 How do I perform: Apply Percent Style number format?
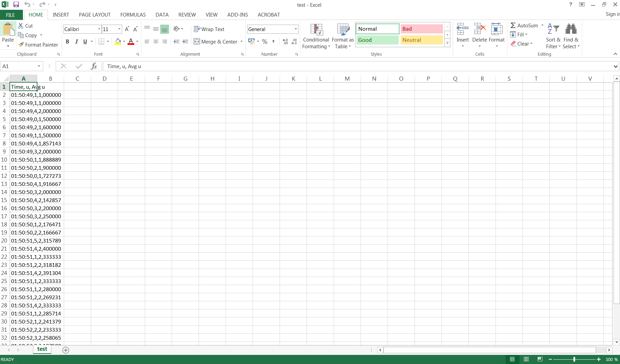[x=265, y=41]
